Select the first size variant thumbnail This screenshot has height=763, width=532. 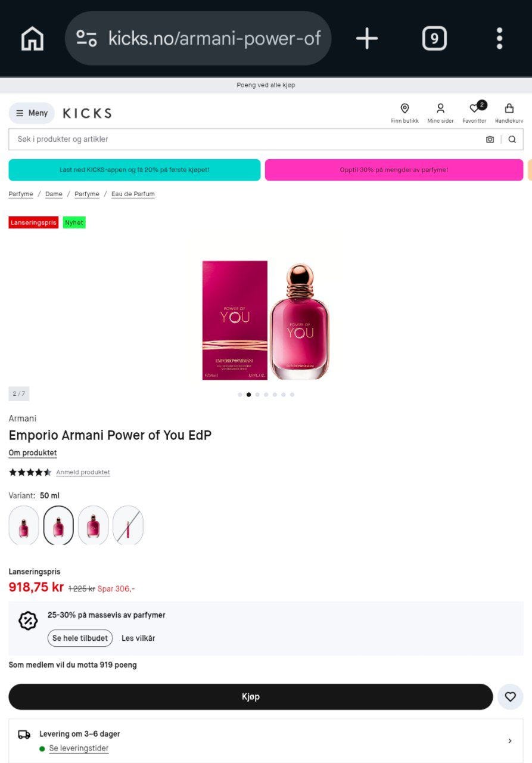24,525
